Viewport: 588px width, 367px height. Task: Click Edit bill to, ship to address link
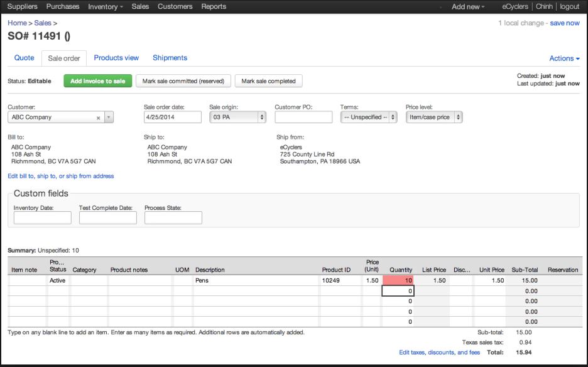(x=60, y=175)
